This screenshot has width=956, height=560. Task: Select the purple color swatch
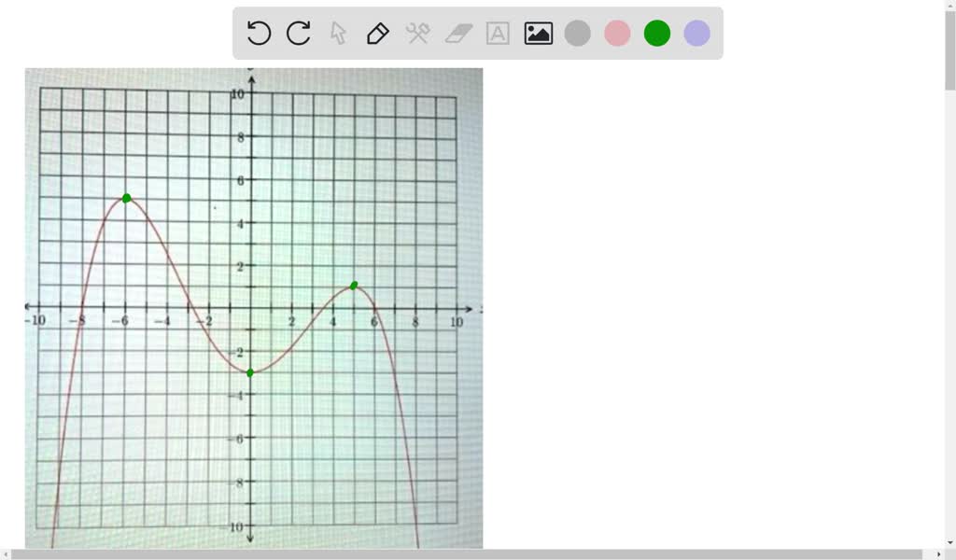coord(696,33)
